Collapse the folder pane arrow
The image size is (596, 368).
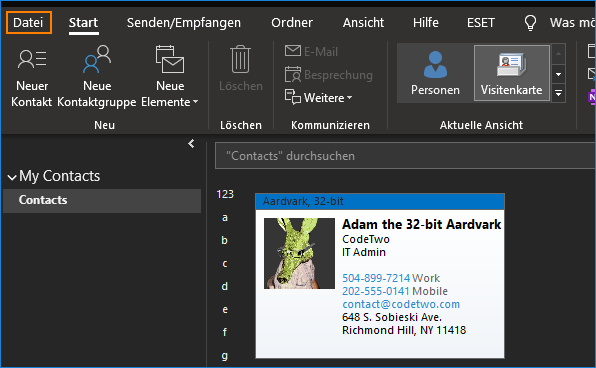click(x=191, y=144)
